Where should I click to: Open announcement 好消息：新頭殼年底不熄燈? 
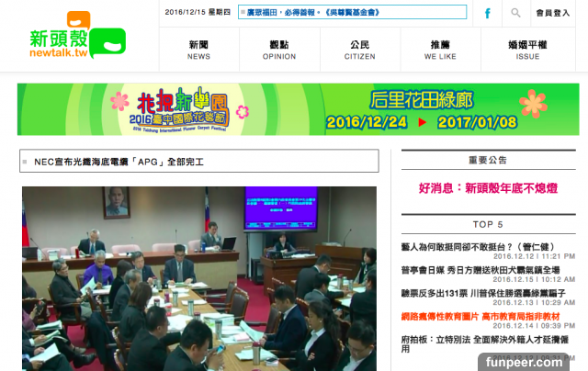(x=488, y=188)
